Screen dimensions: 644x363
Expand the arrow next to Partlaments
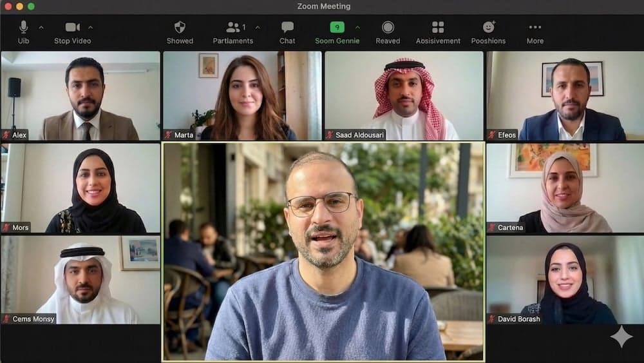258,28
